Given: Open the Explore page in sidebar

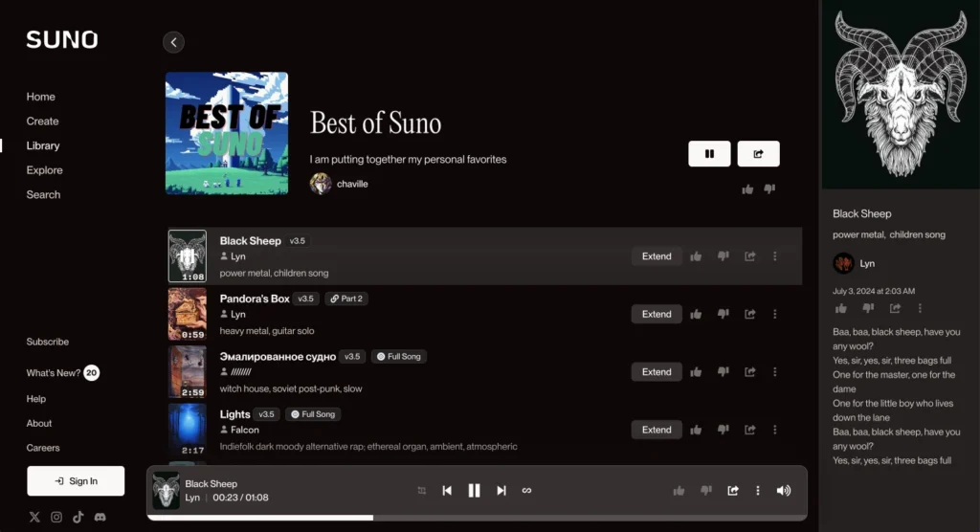Looking at the screenshot, I should pyautogui.click(x=44, y=170).
